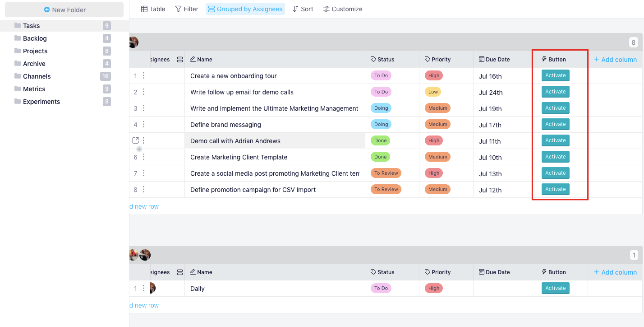Click To Do status of onboarding tour
Image resolution: width=644 pixels, height=327 pixels.
pyautogui.click(x=381, y=75)
